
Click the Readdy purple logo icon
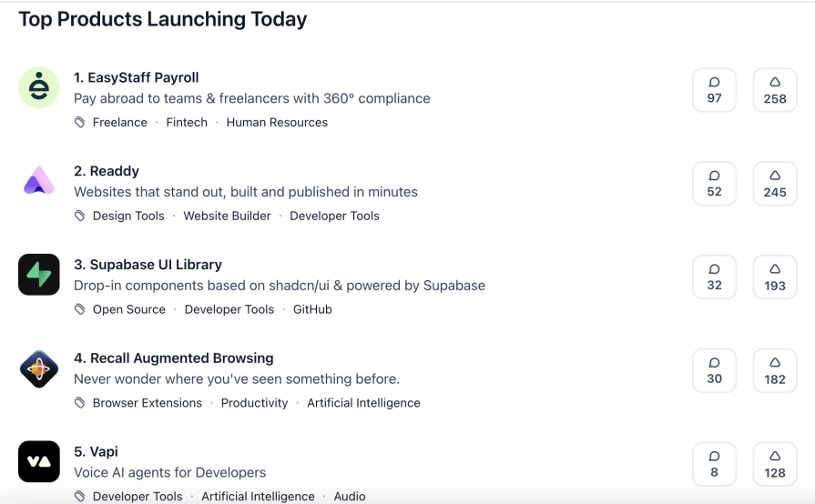[39, 181]
